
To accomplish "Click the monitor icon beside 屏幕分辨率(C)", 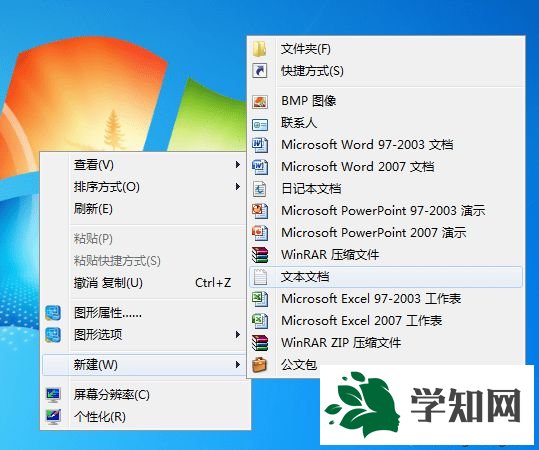I will tap(53, 395).
